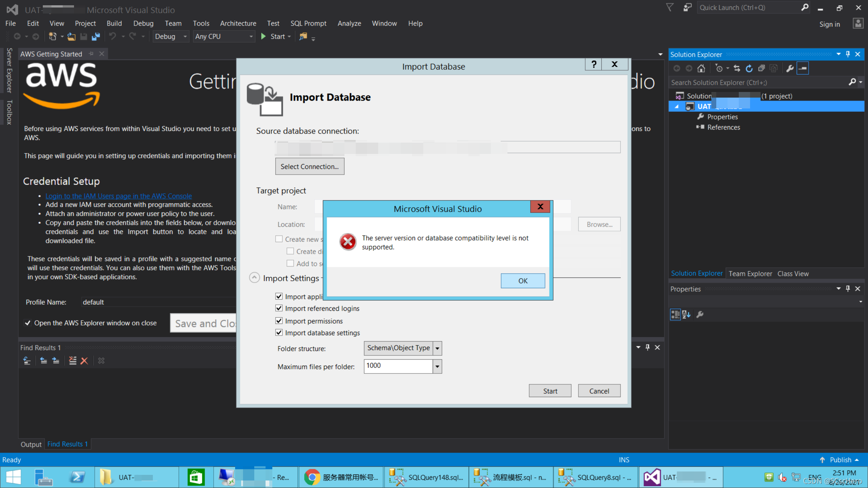This screenshot has height=488, width=868.
Task: Open the Any CPU platform dropdown
Action: [224, 36]
